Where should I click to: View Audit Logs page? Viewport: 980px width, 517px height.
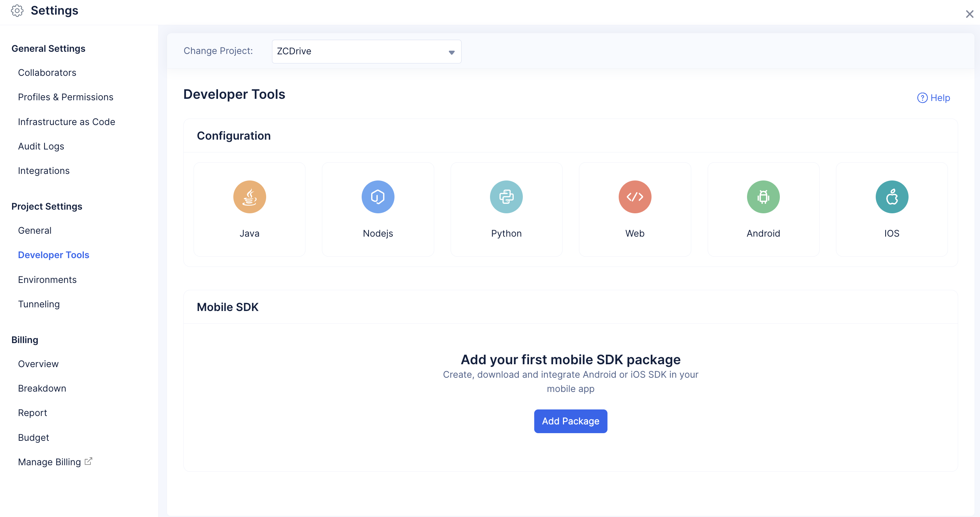(x=41, y=146)
